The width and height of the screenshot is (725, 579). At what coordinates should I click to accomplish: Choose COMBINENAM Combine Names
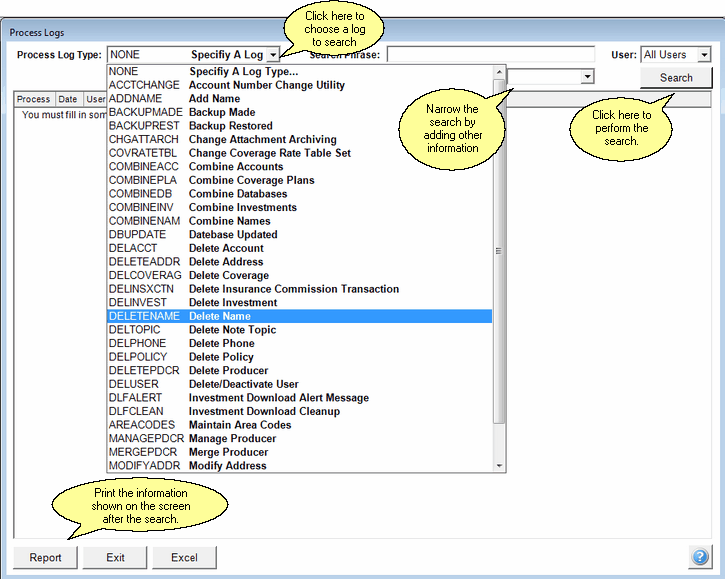pyautogui.click(x=300, y=221)
